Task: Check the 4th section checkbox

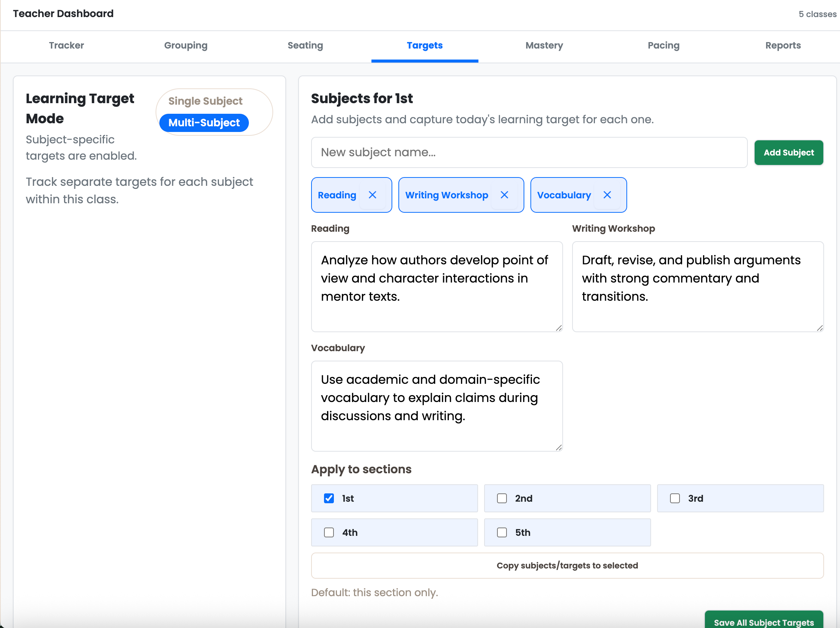Action: point(329,532)
